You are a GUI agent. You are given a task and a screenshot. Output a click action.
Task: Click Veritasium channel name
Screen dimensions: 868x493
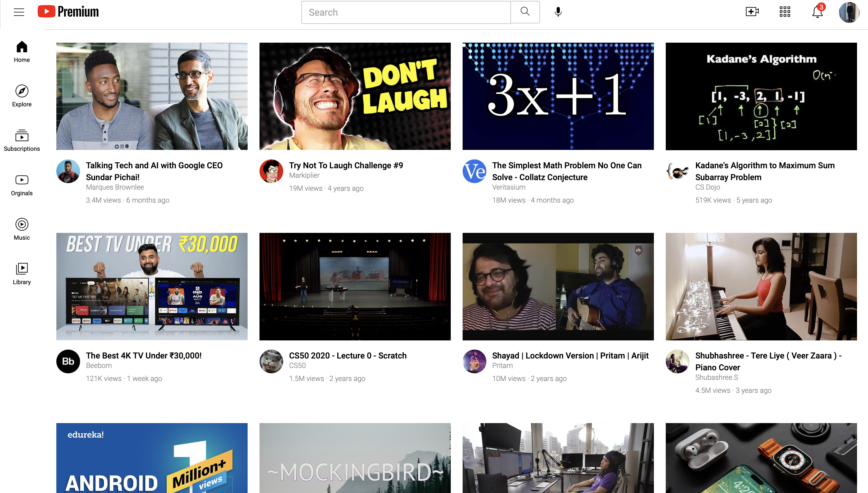pos(509,187)
